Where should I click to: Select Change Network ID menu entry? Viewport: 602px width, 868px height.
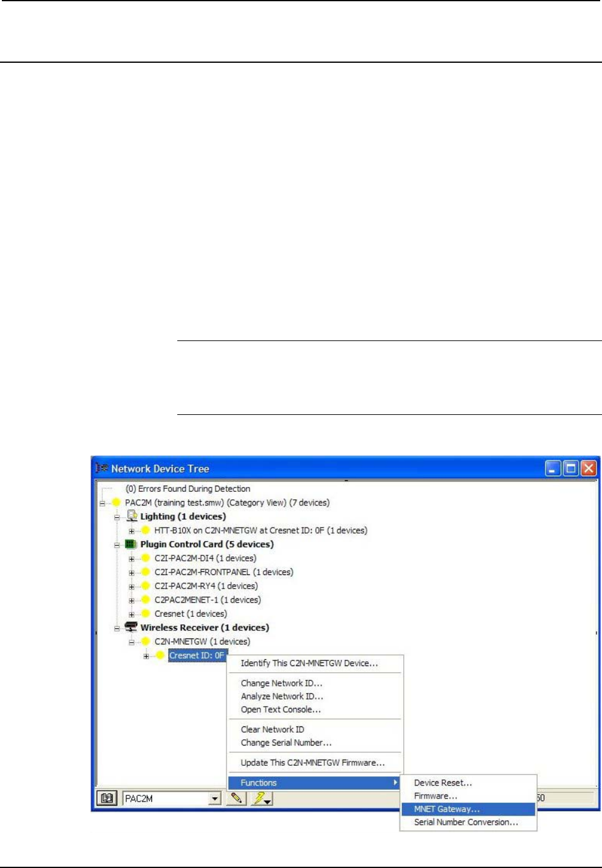(x=315, y=683)
